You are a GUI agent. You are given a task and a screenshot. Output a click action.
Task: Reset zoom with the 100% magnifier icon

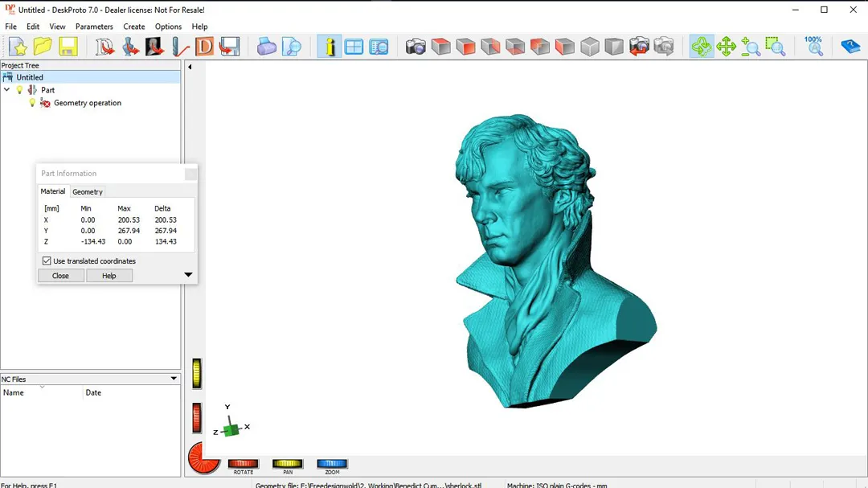click(813, 47)
